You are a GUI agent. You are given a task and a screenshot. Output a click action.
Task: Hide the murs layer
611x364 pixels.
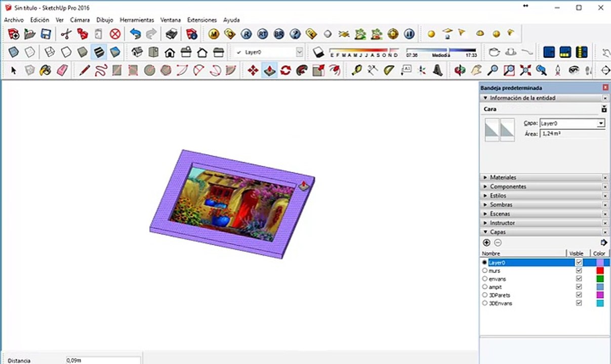579,271
